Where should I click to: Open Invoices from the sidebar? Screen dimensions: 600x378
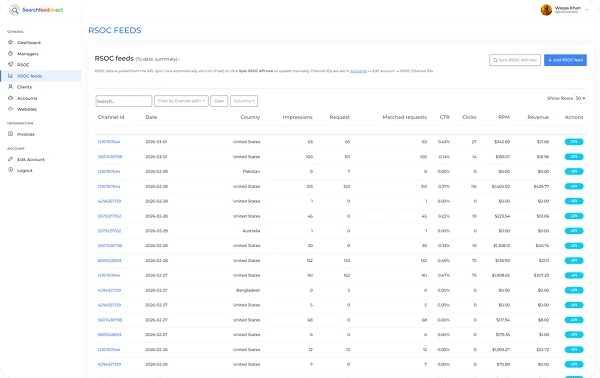[x=26, y=134]
